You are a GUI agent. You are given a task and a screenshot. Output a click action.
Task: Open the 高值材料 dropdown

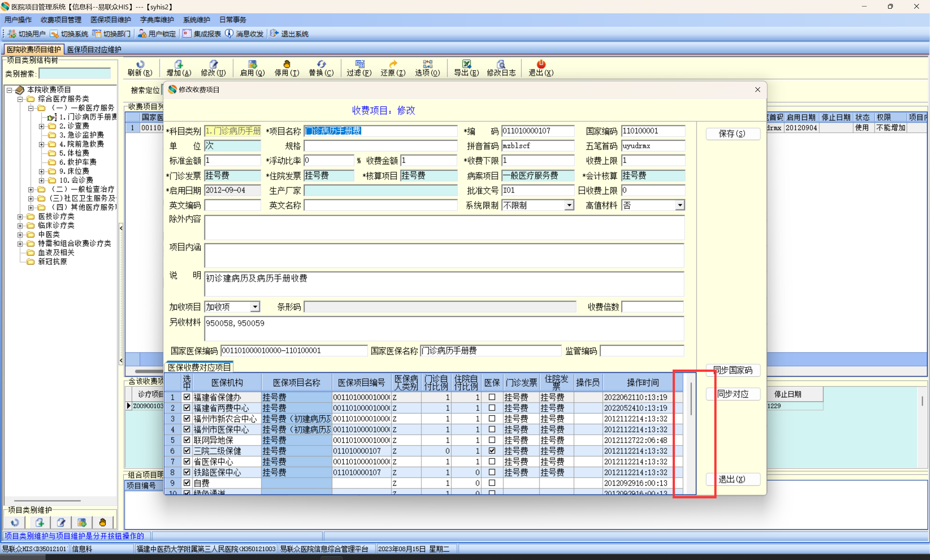coord(679,205)
